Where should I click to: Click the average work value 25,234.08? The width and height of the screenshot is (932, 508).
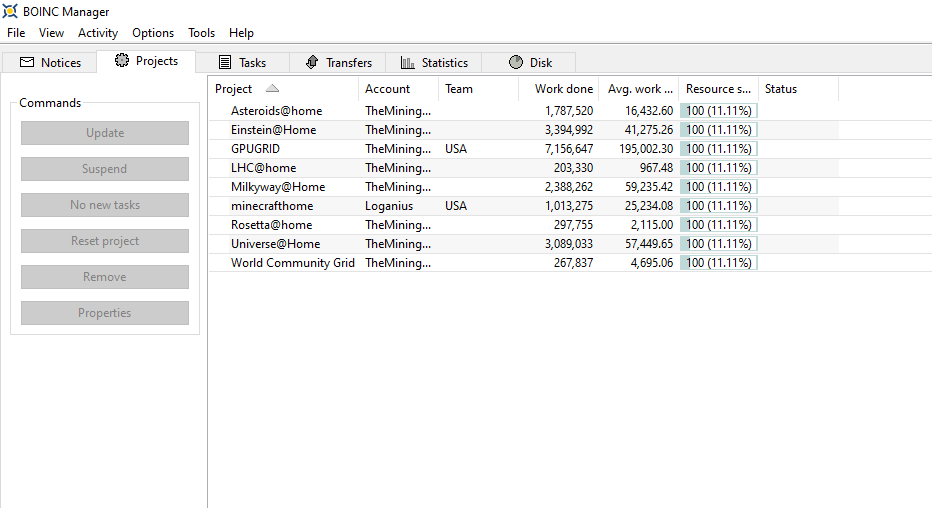(649, 206)
